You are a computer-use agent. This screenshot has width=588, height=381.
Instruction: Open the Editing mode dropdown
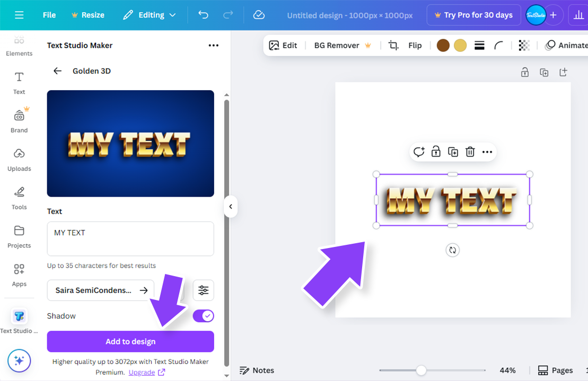[149, 15]
